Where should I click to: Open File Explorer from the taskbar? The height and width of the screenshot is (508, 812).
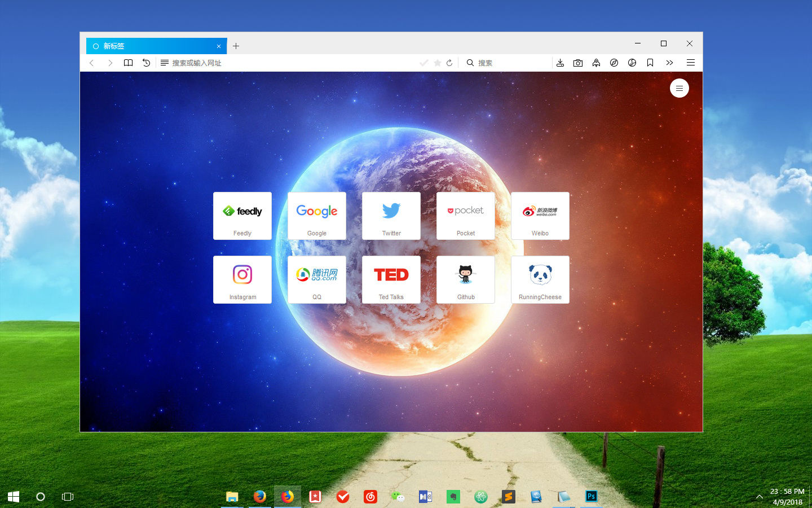click(x=232, y=497)
